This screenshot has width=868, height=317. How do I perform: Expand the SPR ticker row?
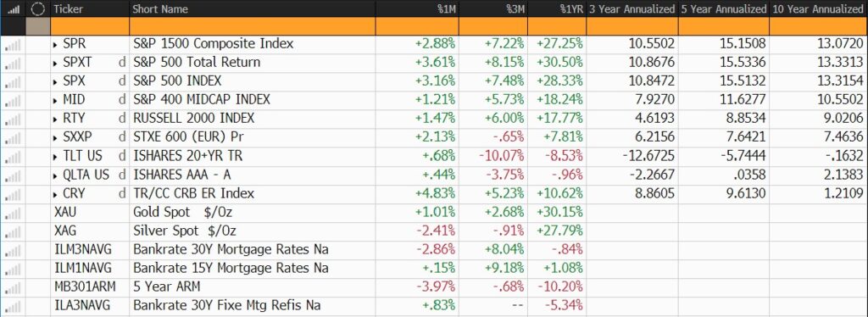(x=55, y=44)
